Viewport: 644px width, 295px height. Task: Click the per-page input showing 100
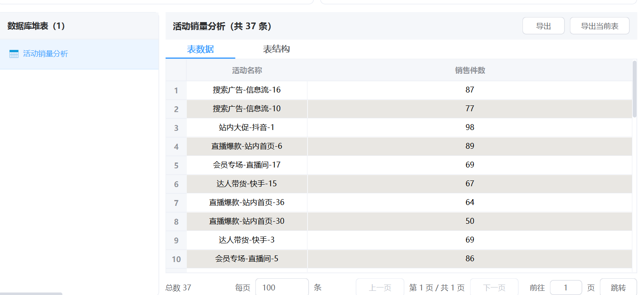tap(282, 287)
